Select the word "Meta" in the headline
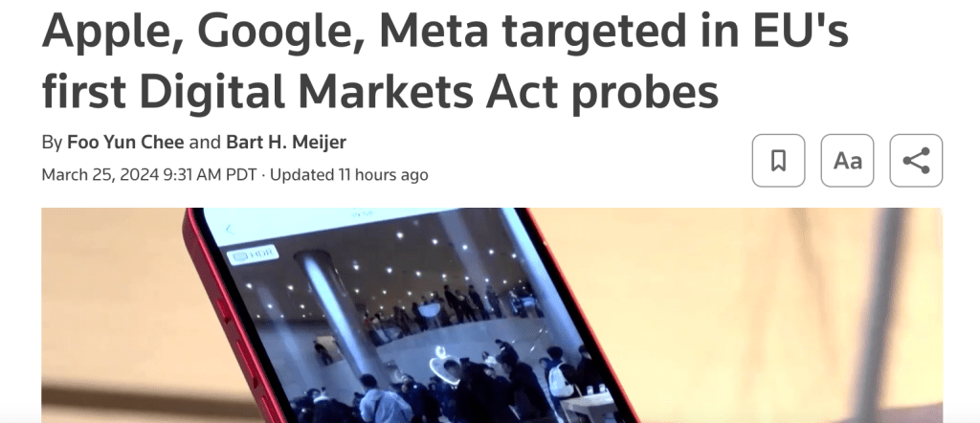The height and width of the screenshot is (423, 980). [434, 31]
